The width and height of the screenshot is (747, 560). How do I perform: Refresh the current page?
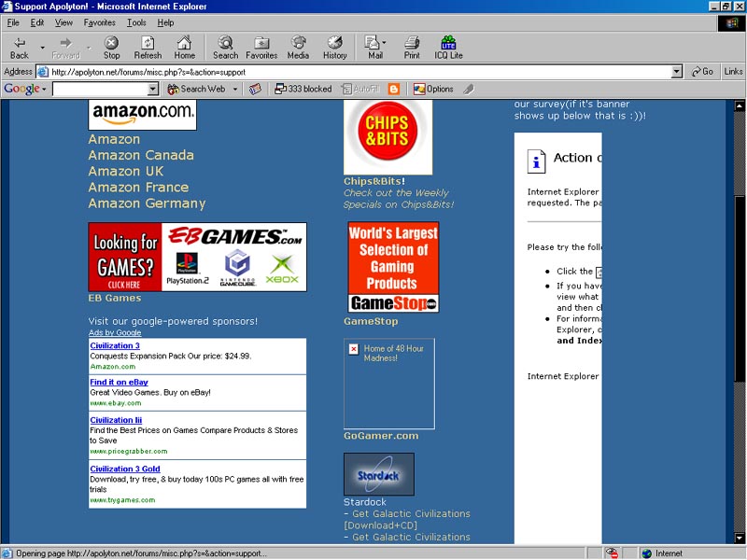point(148,48)
